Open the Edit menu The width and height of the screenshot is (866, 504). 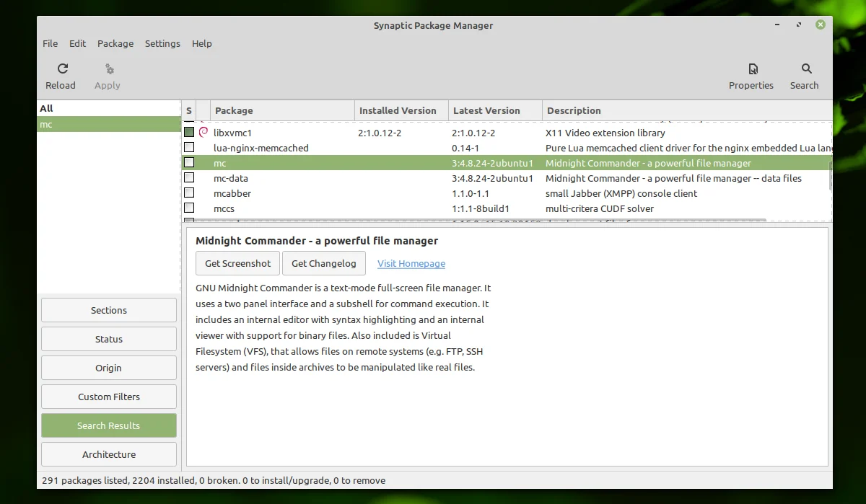click(78, 43)
